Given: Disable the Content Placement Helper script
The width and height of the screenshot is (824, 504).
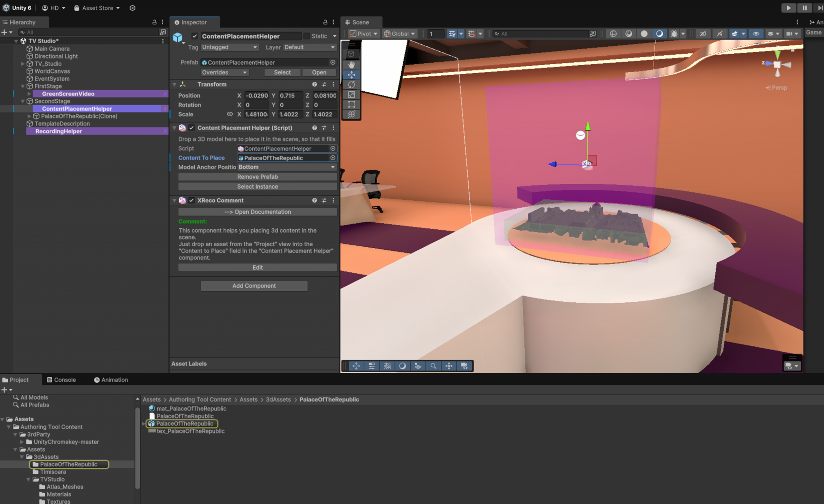Looking at the screenshot, I should click(191, 128).
